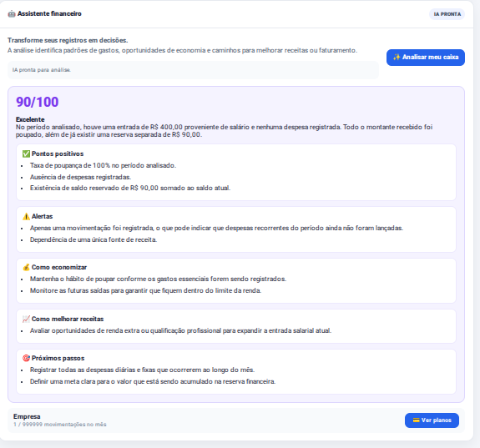
Task: Click the robot icon beside Assistente financeiro
Action: pyautogui.click(x=12, y=14)
